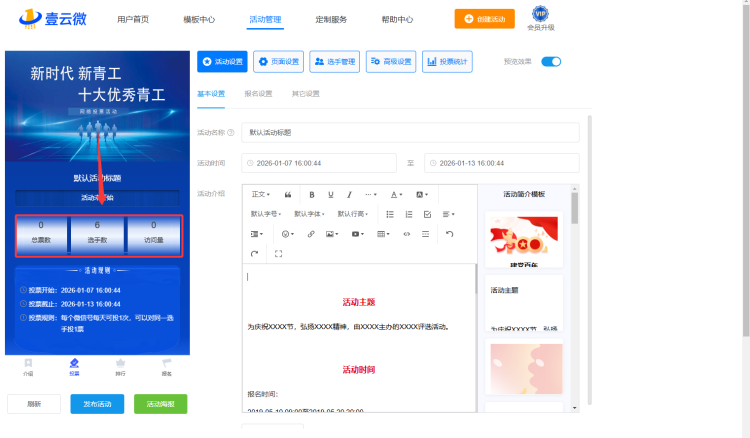The image size is (750, 438).
Task: Insert a blockquote with the quote icon
Action: (x=288, y=194)
